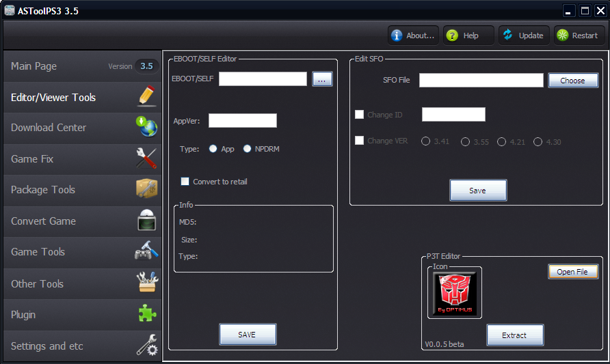Open the Plugin section
Image resolution: width=610 pixels, height=364 pixels.
coord(83,315)
